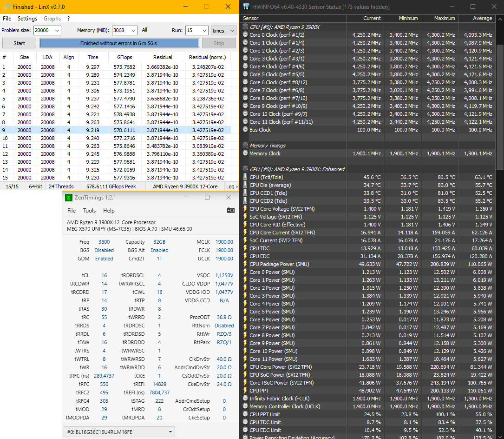Open the Run count dropdown in LinX
This screenshot has width=504, height=439.
204,31
